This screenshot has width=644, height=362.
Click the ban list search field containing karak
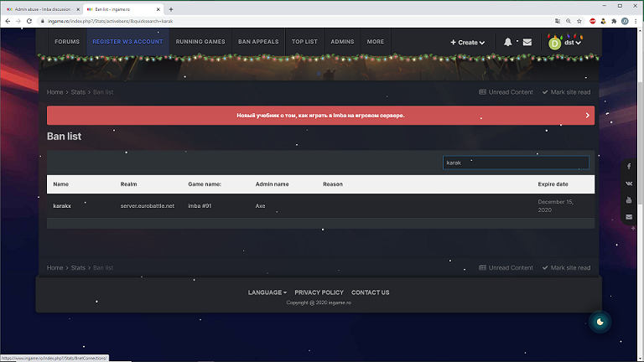[516, 163]
